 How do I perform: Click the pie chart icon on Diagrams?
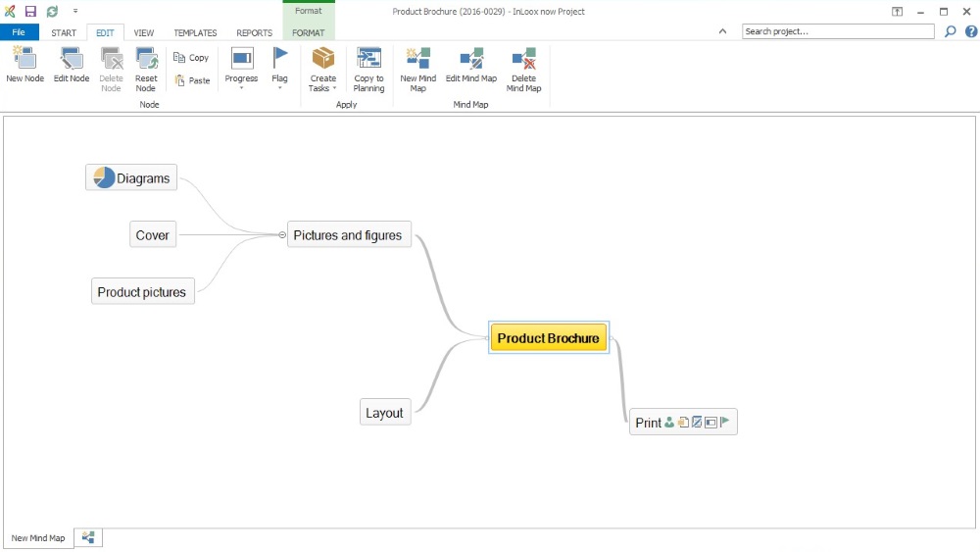104,177
